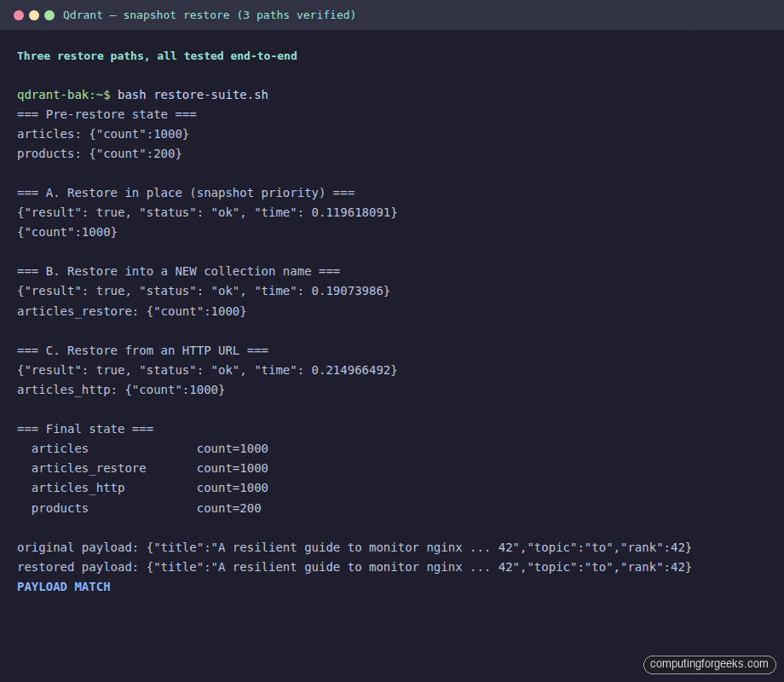
Task: Click 'count=200' value in Final state
Action: coord(229,508)
